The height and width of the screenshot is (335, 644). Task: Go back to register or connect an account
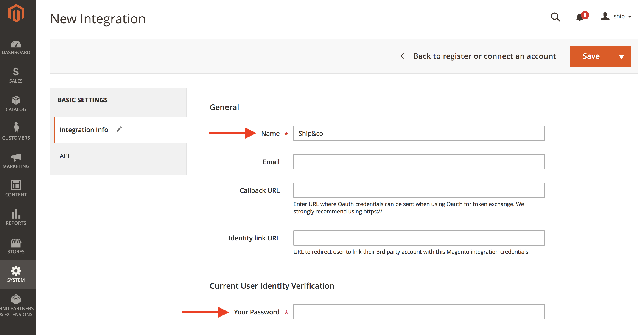478,56
